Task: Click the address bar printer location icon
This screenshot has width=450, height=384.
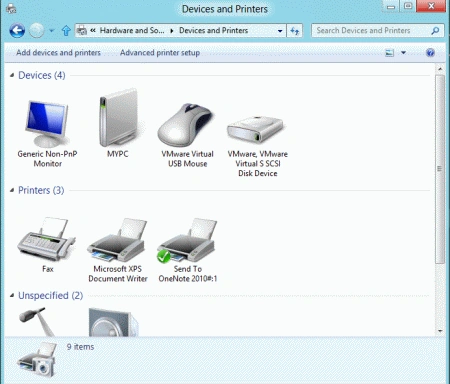Action: (82, 31)
